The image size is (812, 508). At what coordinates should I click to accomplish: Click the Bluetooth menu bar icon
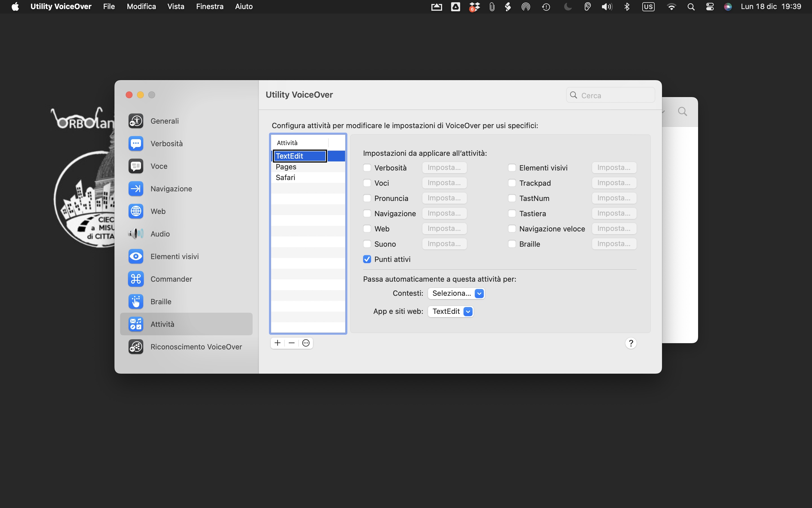[626, 7]
